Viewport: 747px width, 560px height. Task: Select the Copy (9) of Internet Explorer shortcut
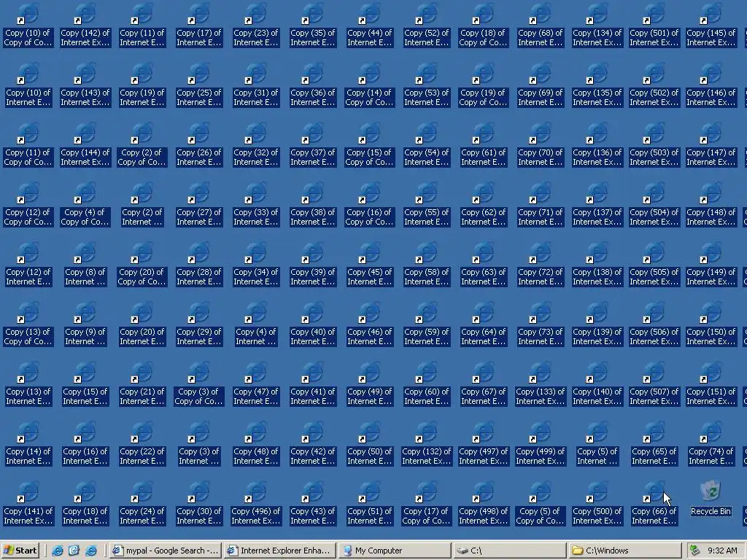point(85,324)
